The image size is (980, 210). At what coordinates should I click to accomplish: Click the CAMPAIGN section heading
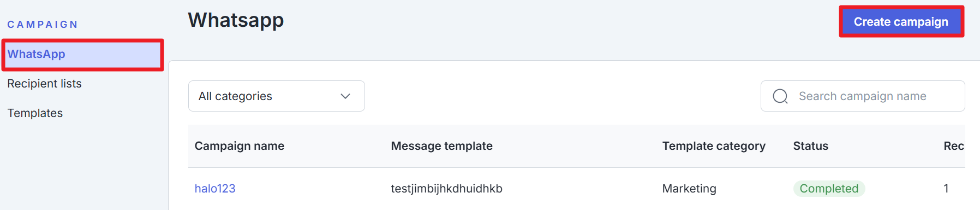coord(43,25)
